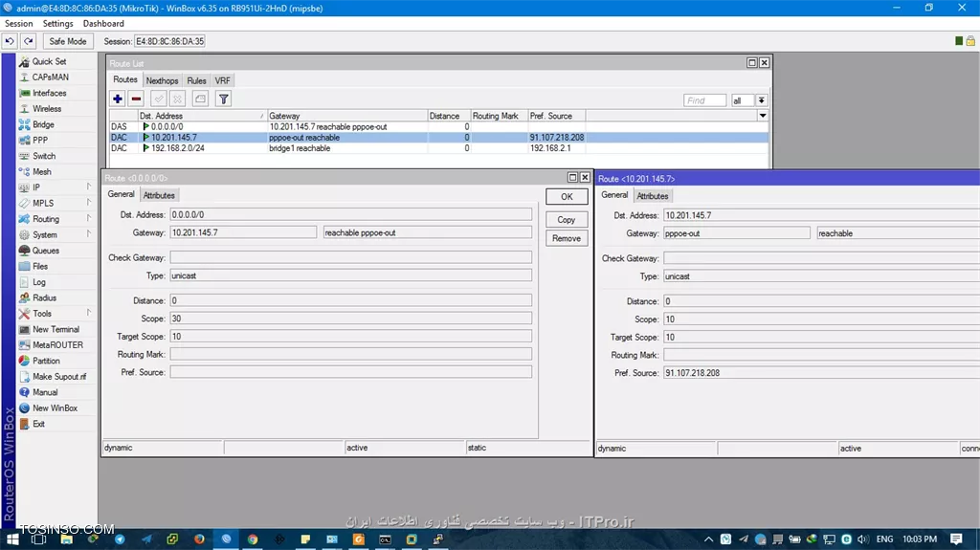The image size is (980, 550).
Task: Open the Windows notification center
Action: pyautogui.click(x=956, y=539)
